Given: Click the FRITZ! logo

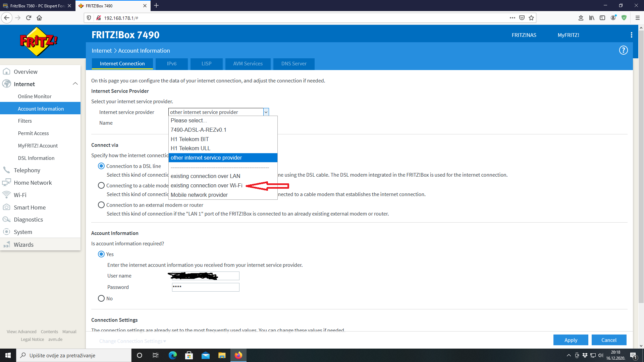Looking at the screenshot, I should [39, 42].
